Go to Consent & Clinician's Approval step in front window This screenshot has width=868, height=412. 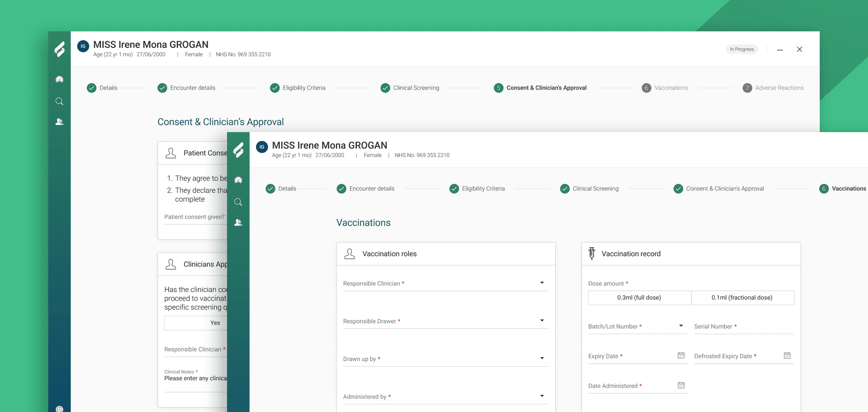[x=719, y=188]
